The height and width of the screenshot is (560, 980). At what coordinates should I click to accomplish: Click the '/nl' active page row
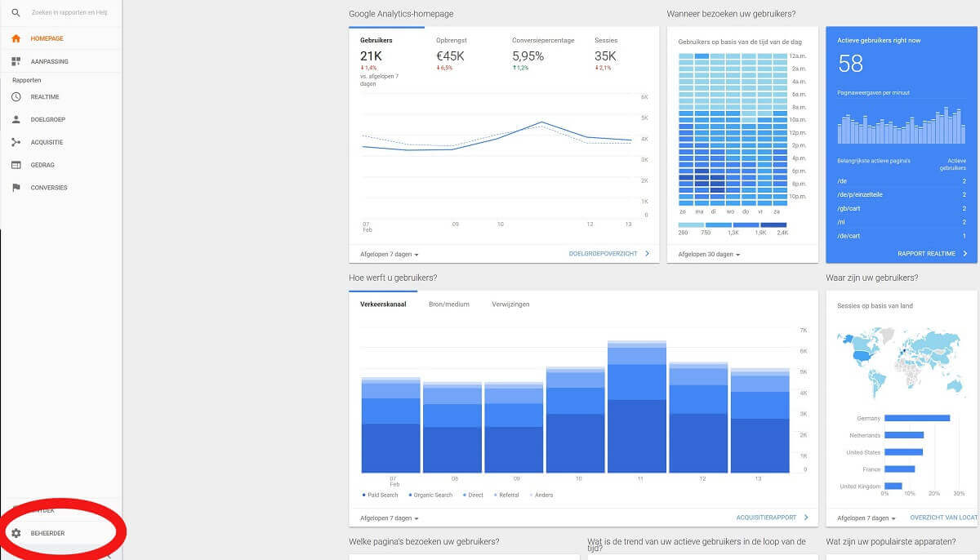coord(902,222)
